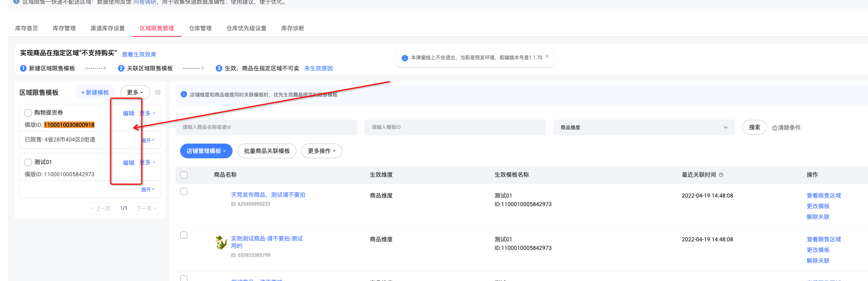Select the row checkbox for 实物测试商品
The height and width of the screenshot is (281, 868).
click(184, 235)
